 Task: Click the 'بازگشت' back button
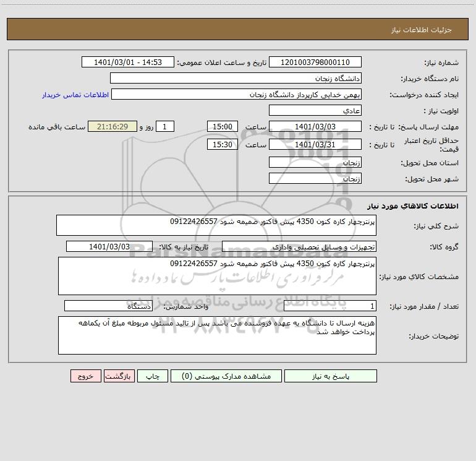(x=119, y=376)
